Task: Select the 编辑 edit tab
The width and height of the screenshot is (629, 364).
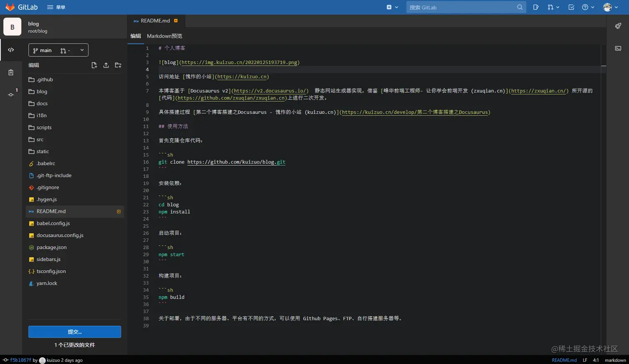Action: [136, 36]
